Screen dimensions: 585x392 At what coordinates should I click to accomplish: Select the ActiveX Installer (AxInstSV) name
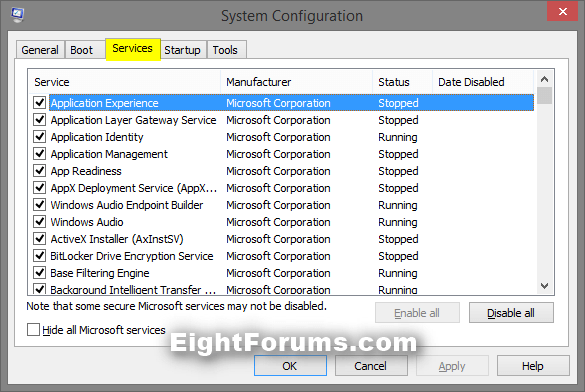117,239
